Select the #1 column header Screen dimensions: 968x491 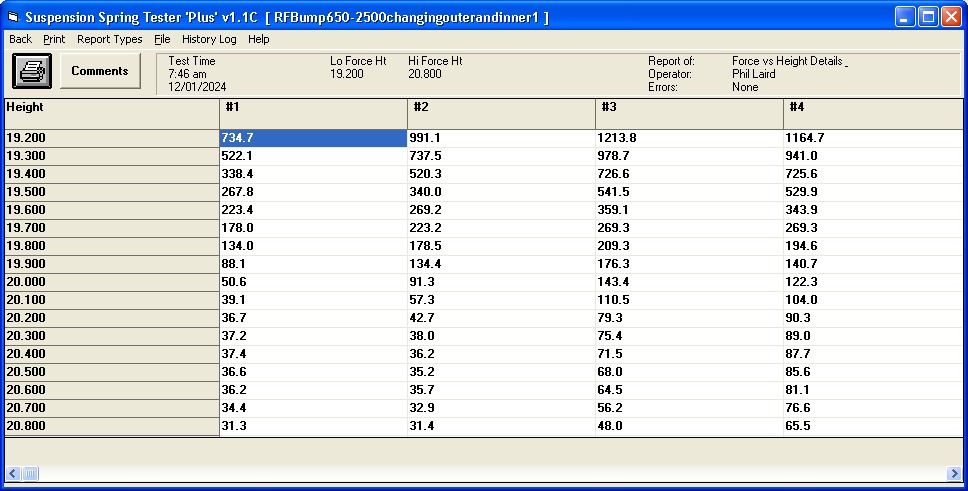click(313, 114)
